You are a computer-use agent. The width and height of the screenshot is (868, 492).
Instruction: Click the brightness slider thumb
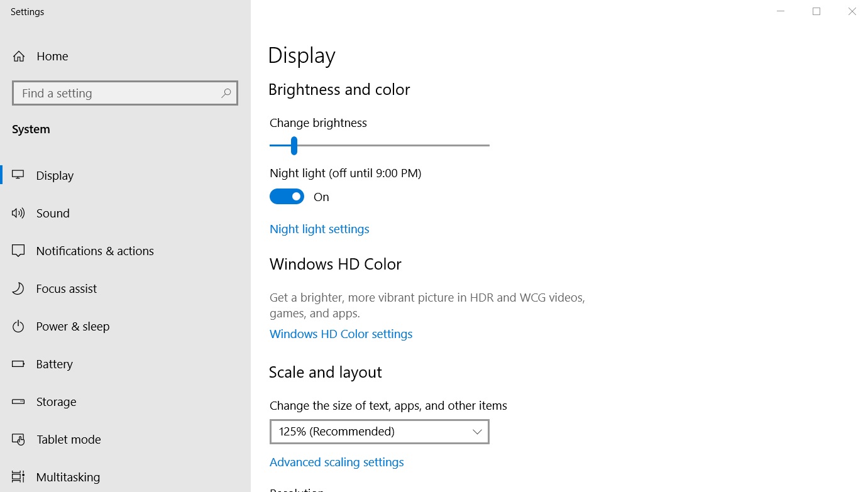click(294, 145)
